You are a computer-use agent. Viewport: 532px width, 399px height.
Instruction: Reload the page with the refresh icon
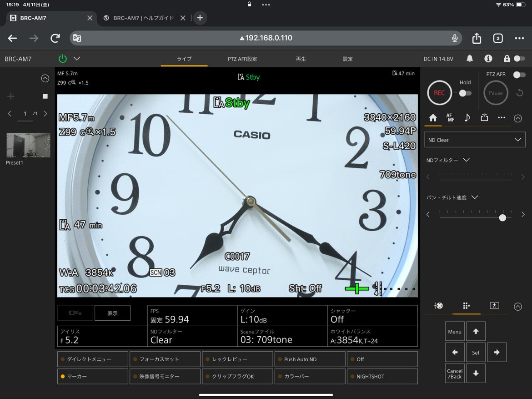click(55, 38)
